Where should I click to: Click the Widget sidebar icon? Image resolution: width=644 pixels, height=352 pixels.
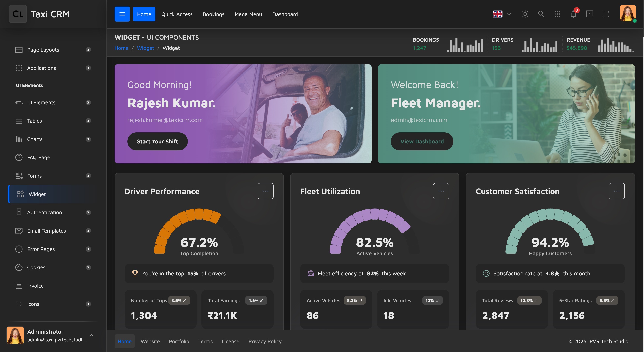tap(21, 194)
